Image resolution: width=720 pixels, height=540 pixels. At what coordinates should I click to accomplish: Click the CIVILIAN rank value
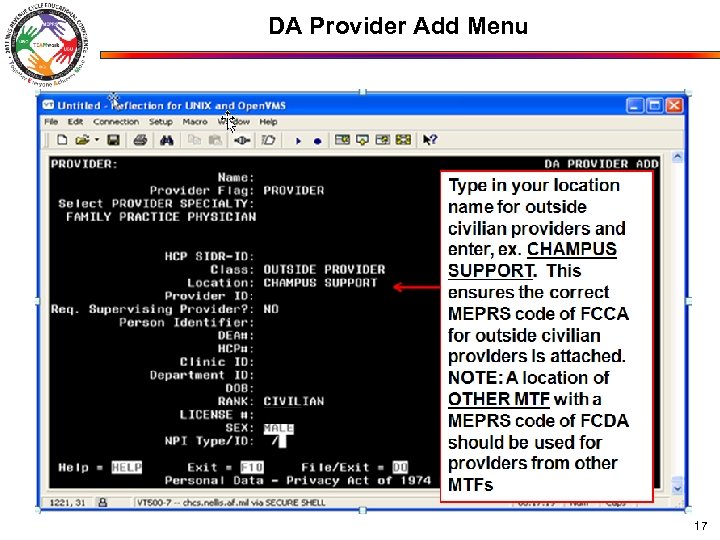click(293, 401)
